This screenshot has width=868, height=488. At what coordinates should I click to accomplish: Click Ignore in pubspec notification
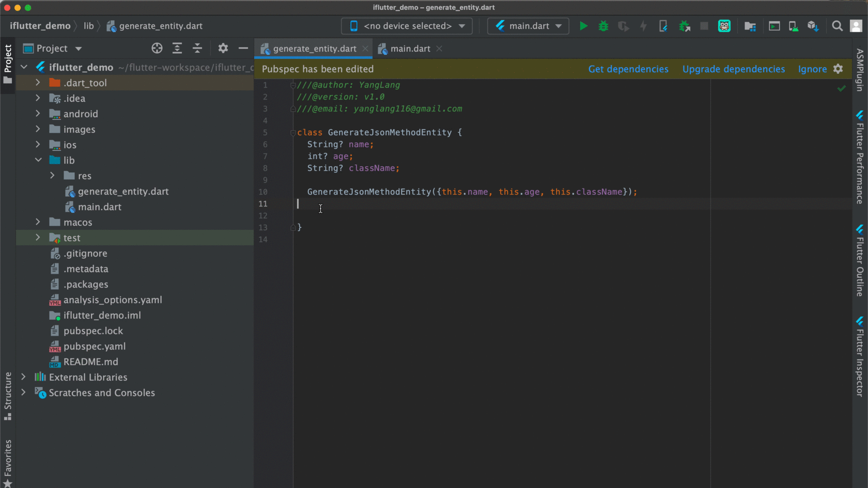[x=812, y=69]
